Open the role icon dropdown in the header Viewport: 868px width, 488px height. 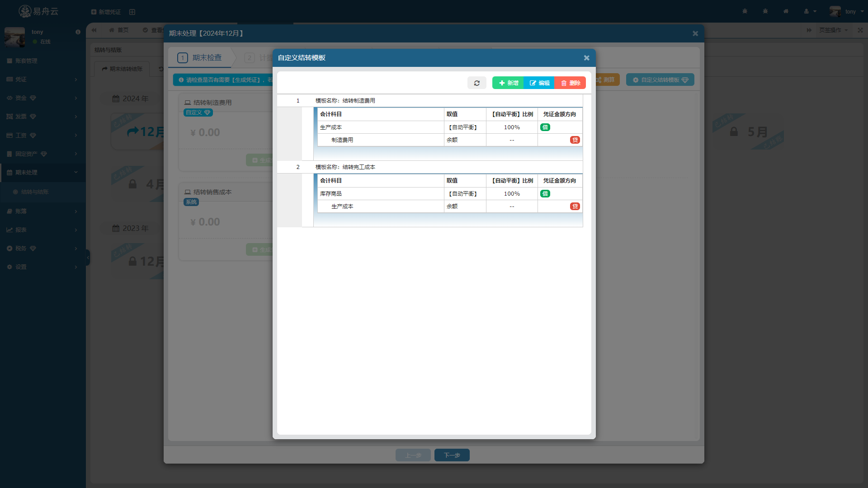[x=810, y=11]
